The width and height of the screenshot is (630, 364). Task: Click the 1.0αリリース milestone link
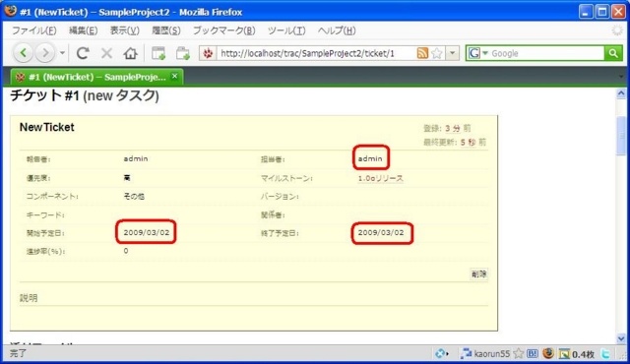click(381, 178)
